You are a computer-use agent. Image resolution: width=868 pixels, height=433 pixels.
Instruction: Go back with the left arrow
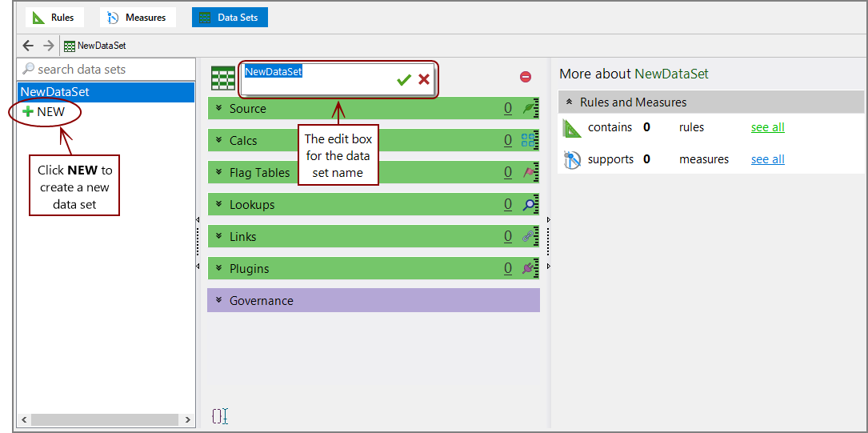pyautogui.click(x=28, y=46)
